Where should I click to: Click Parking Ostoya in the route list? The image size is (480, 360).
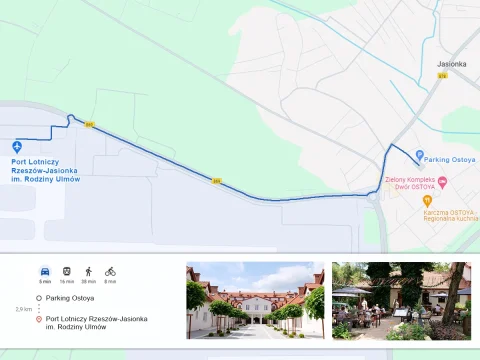(x=70, y=298)
